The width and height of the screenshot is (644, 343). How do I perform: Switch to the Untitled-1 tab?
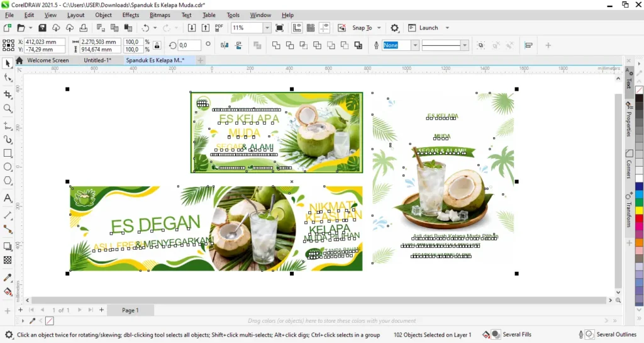[x=97, y=60]
